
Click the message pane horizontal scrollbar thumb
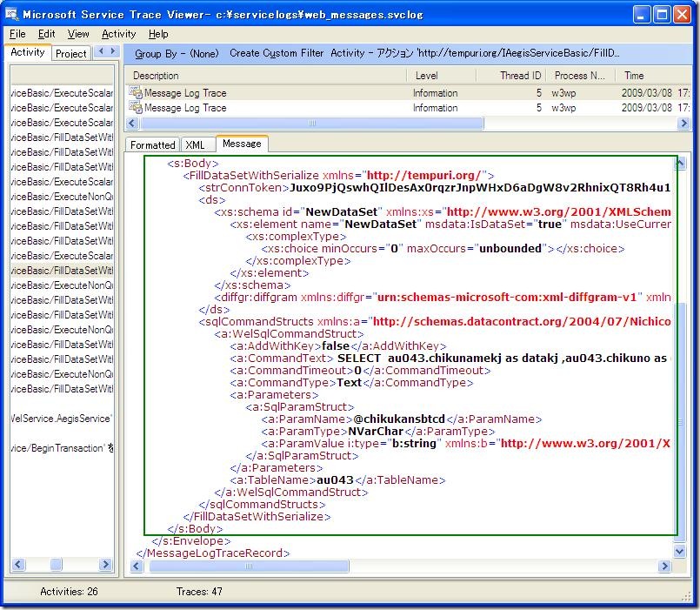(249, 566)
